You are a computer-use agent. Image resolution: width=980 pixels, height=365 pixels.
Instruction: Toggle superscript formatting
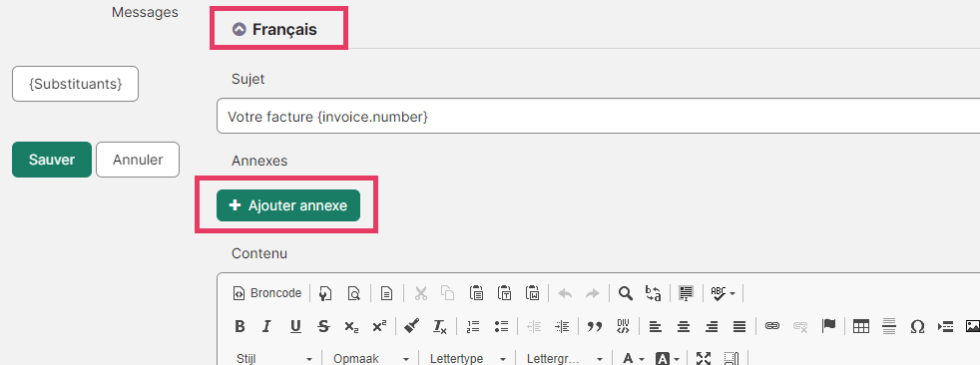pos(379,326)
